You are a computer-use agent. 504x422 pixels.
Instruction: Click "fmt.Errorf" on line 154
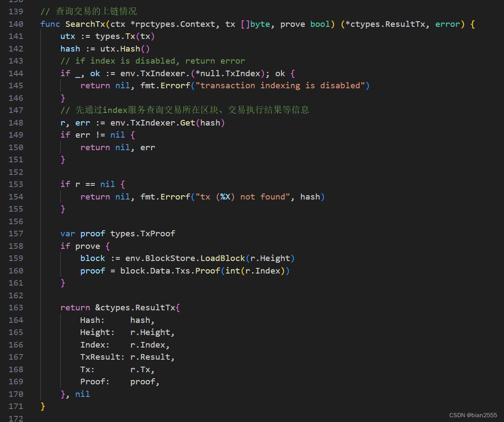pyautogui.click(x=165, y=197)
